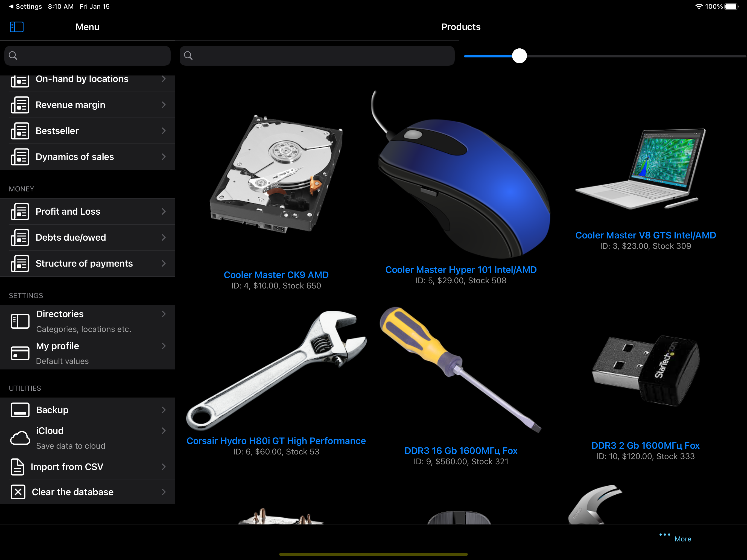This screenshot has height=560, width=747.
Task: Click the Products search field
Action: [x=317, y=56]
